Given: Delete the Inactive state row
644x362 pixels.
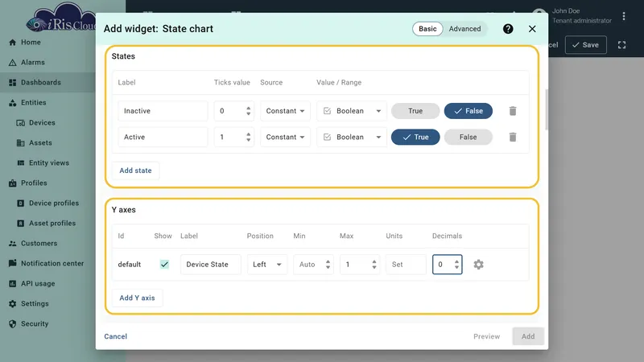Looking at the screenshot, I should 513,111.
